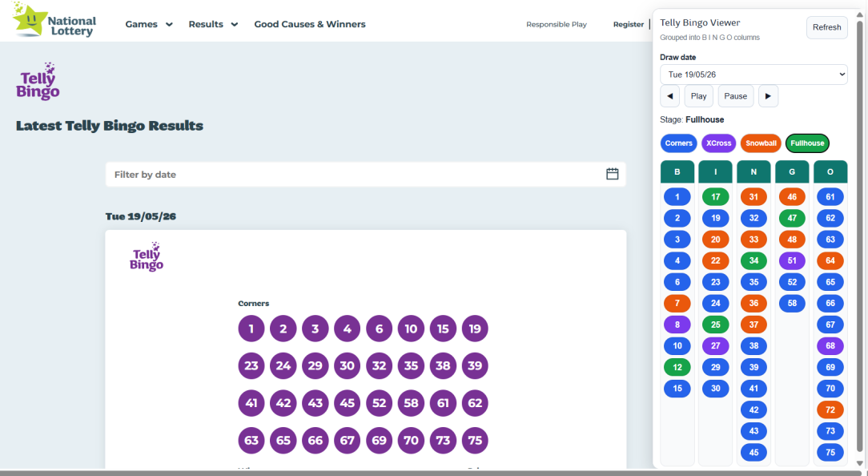This screenshot has width=868, height=476.
Task: Click Corners result ball 19
Action: tap(475, 329)
